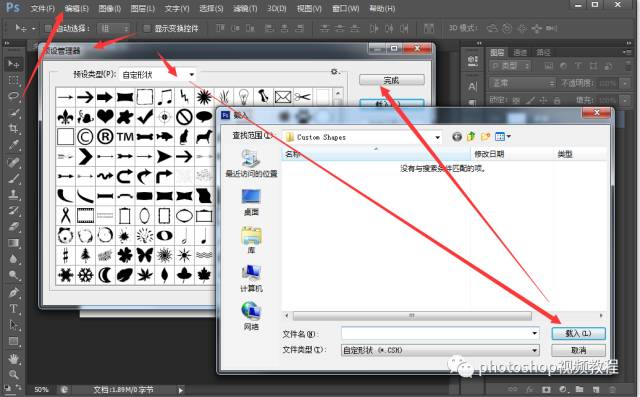Click the delete layer trash icon
Image resolution: width=640 pixels, height=397 pixels.
coord(612,389)
